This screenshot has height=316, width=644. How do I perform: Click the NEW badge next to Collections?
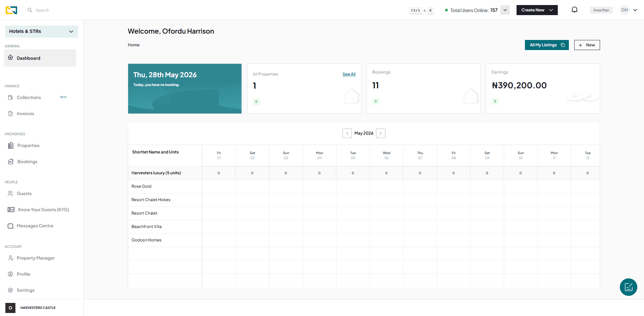pyautogui.click(x=63, y=97)
